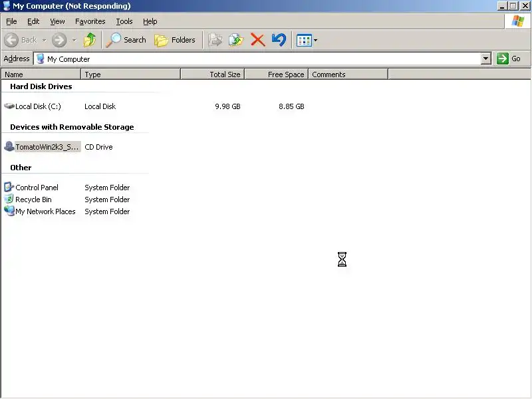Click the red Delete icon
This screenshot has width=532, height=399.
258,40
